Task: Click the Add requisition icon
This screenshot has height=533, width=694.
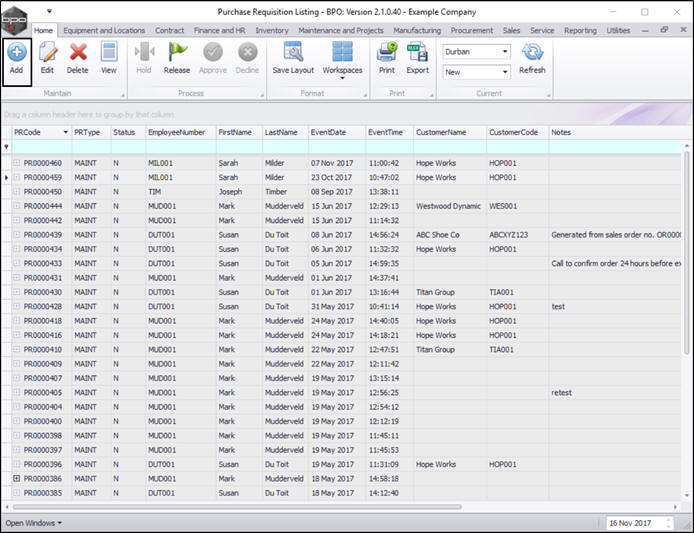Action: point(18,54)
